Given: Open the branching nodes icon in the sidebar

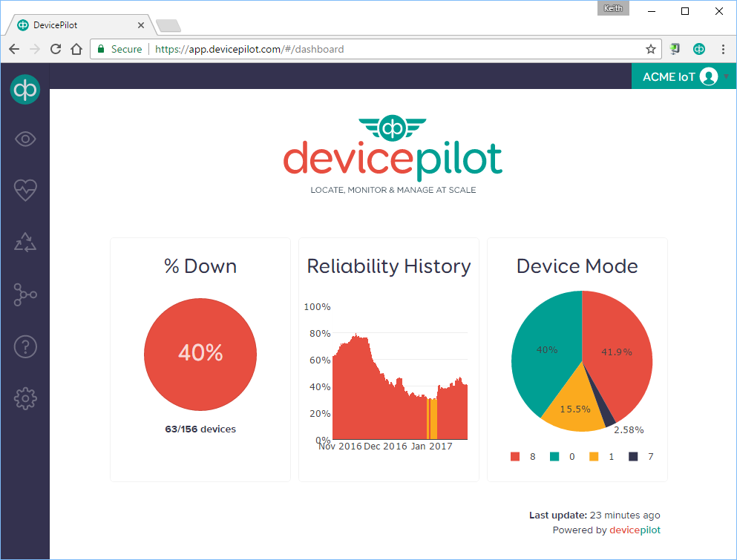Looking at the screenshot, I should coord(25,294).
